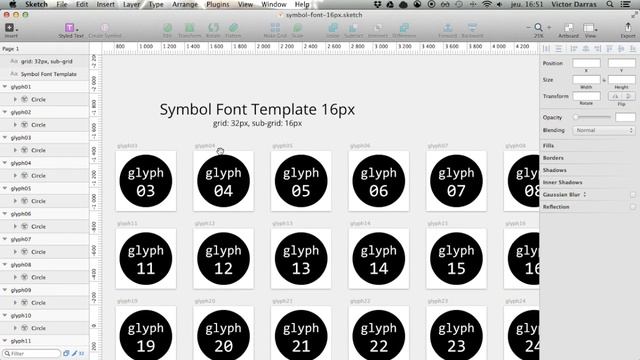Viewport: 640px width, 360px height.
Task: Click the glyph 06 artboard circle
Action: coord(378,181)
